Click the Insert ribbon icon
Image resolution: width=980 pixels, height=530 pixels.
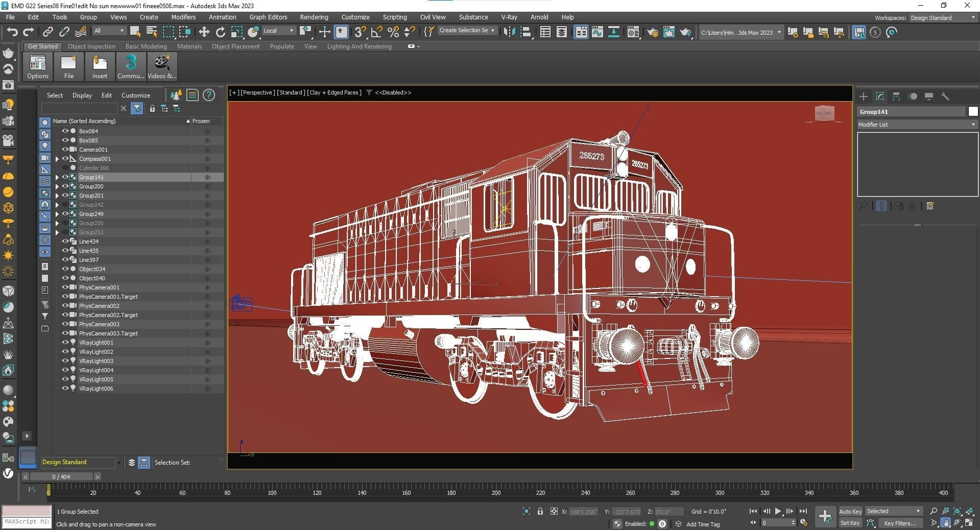(x=100, y=67)
